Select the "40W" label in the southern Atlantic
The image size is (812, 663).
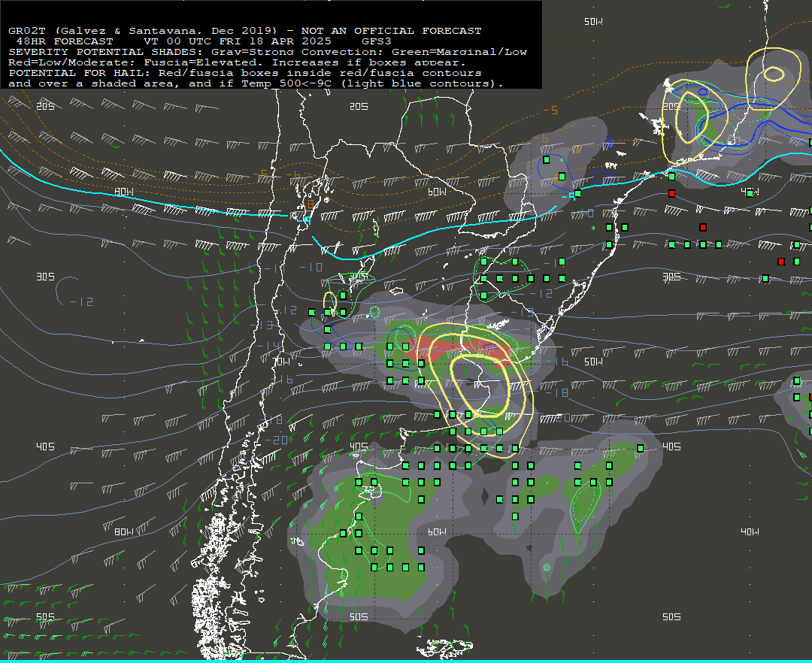(x=750, y=531)
